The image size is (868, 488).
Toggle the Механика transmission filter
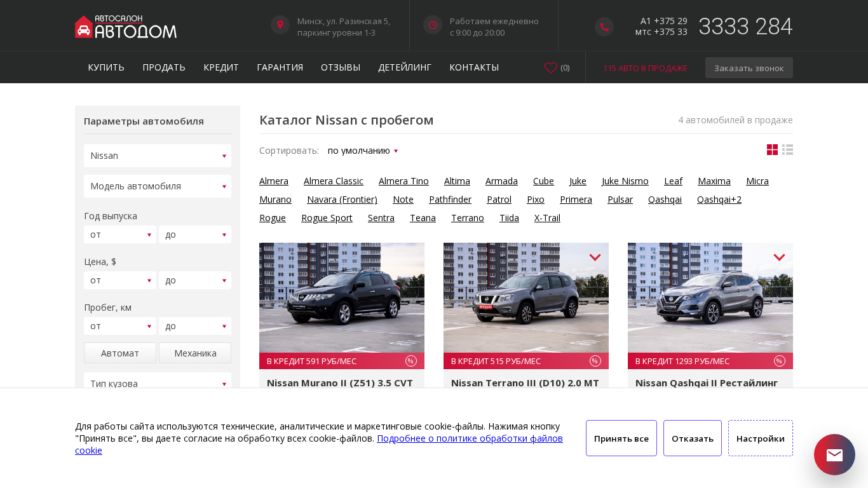195,353
